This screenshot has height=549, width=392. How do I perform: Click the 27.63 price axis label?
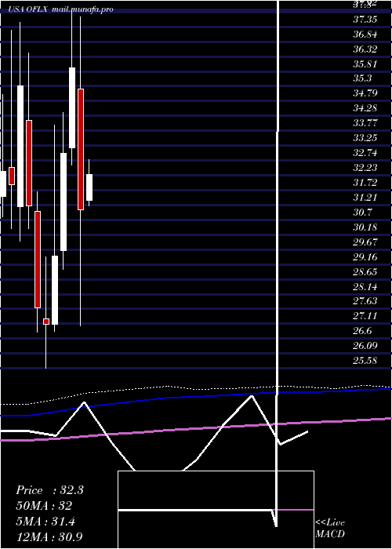point(365,300)
